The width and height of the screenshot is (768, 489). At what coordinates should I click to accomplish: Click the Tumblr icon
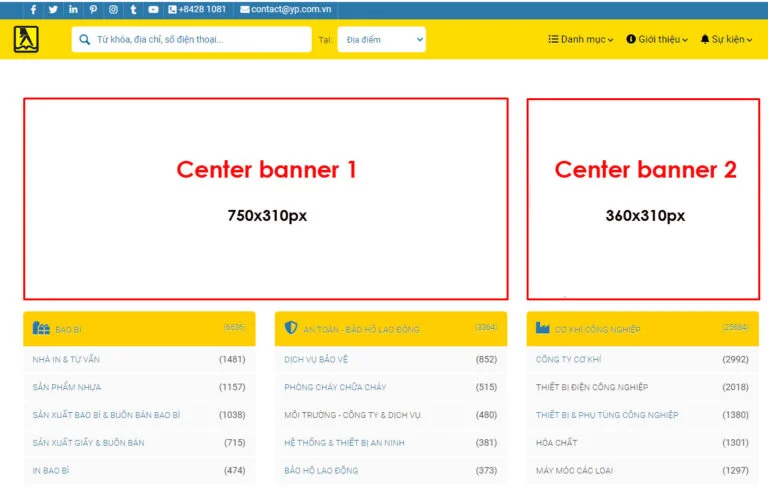[x=133, y=9]
